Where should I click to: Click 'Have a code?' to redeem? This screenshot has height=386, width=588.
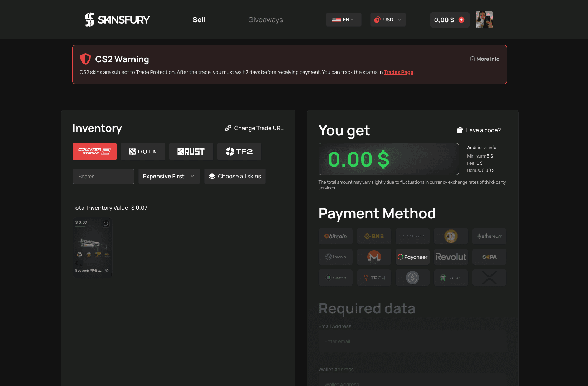pos(479,130)
